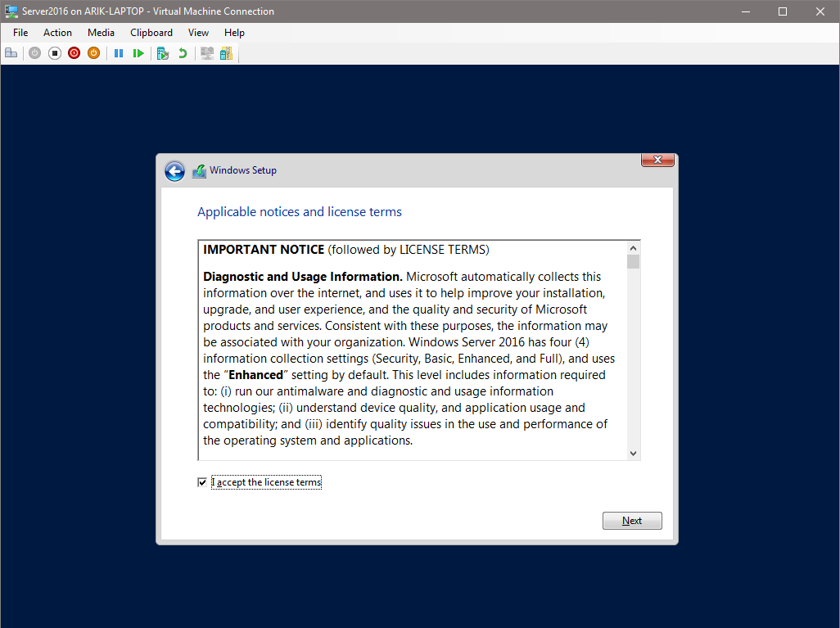Click the license text scroll down arrow
Image resolution: width=840 pixels, height=628 pixels.
click(x=633, y=454)
